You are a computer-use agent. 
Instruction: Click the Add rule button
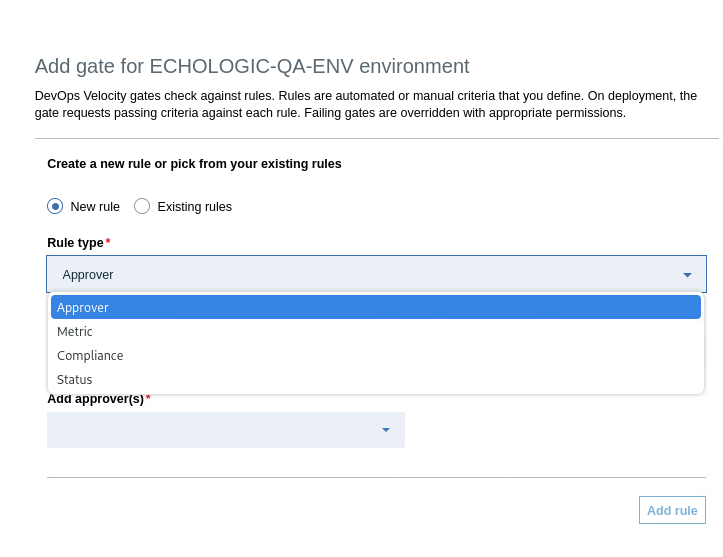pos(672,510)
